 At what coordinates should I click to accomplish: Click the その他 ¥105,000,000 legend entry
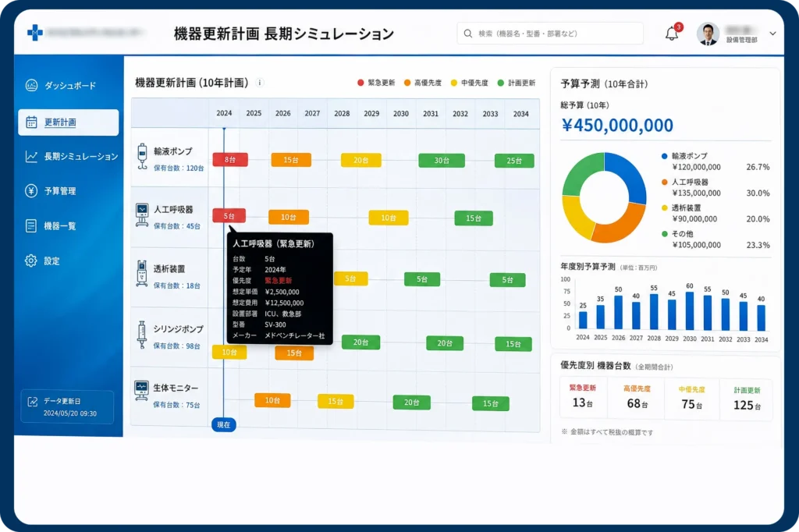716,239
